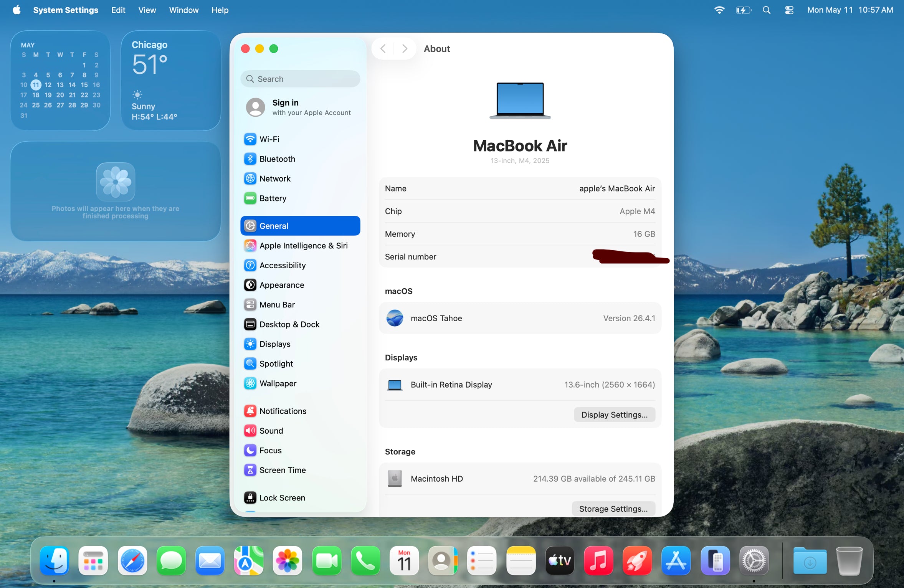Open App Store from the Dock
This screenshot has width=904, height=588.
(676, 560)
